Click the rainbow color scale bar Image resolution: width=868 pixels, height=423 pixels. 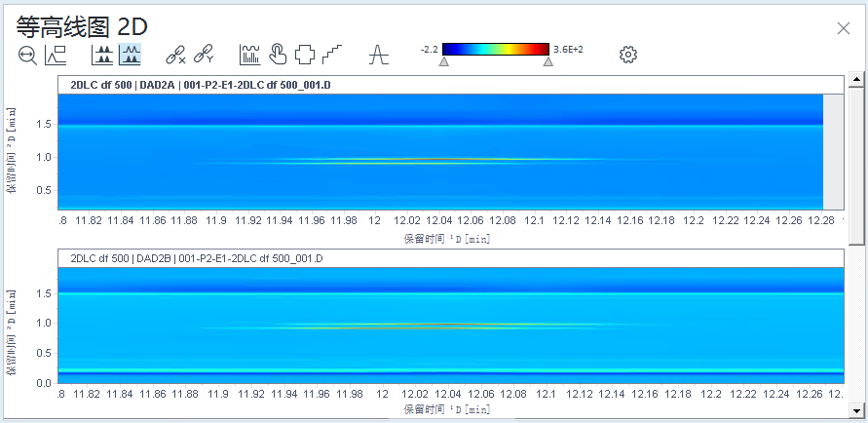(x=496, y=50)
